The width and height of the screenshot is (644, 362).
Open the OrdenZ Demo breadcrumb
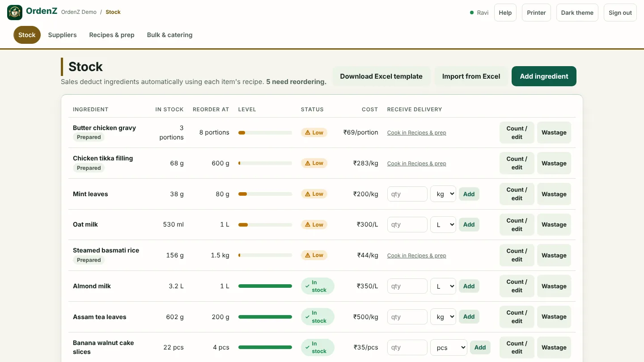pos(79,12)
